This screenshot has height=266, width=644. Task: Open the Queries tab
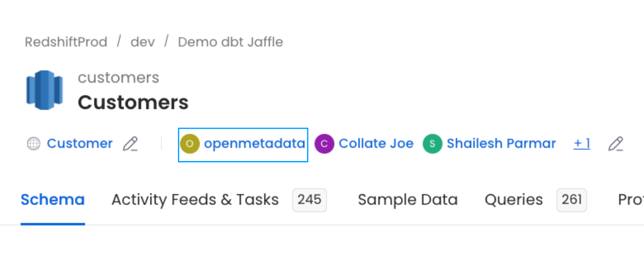[x=513, y=199]
